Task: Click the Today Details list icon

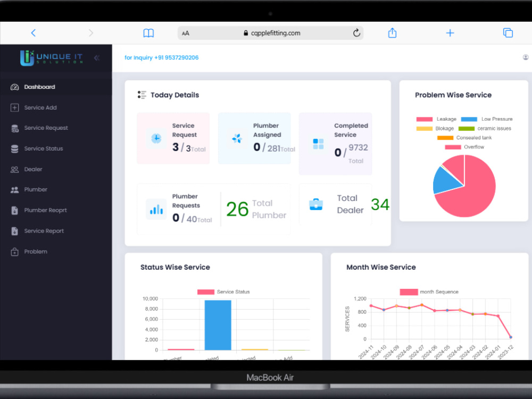Action: [142, 95]
